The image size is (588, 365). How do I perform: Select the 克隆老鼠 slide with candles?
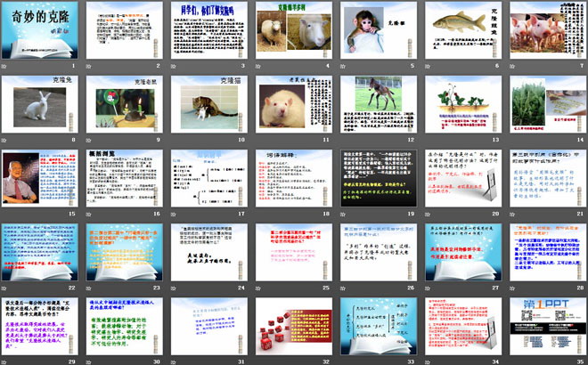pos(125,104)
